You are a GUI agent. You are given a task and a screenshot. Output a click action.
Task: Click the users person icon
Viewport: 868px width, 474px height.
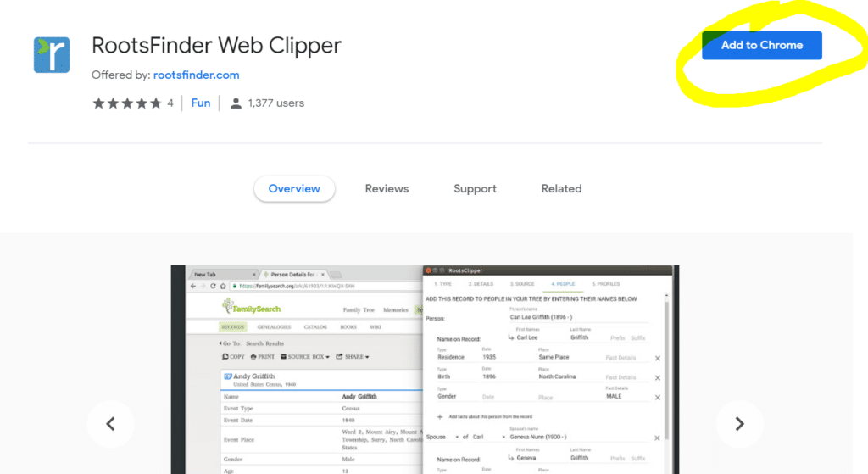coord(236,103)
